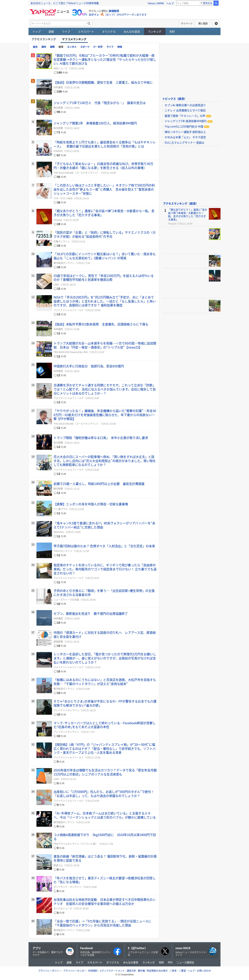This screenshot has width=249, height=980.
Task: Click the NEW badge beside Trip.comG topic
Action: click(x=206, y=127)
